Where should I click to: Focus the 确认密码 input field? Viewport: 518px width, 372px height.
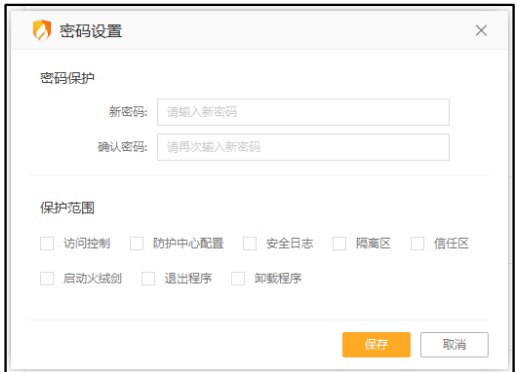point(303,147)
